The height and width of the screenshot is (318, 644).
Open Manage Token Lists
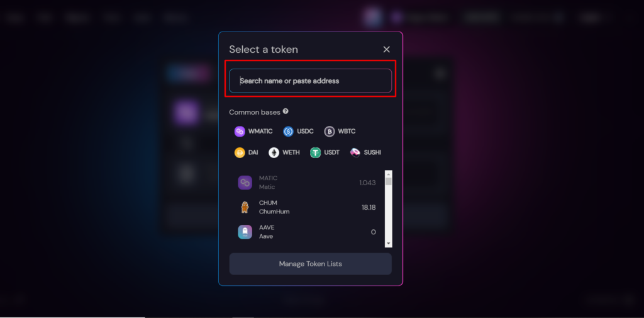(310, 264)
